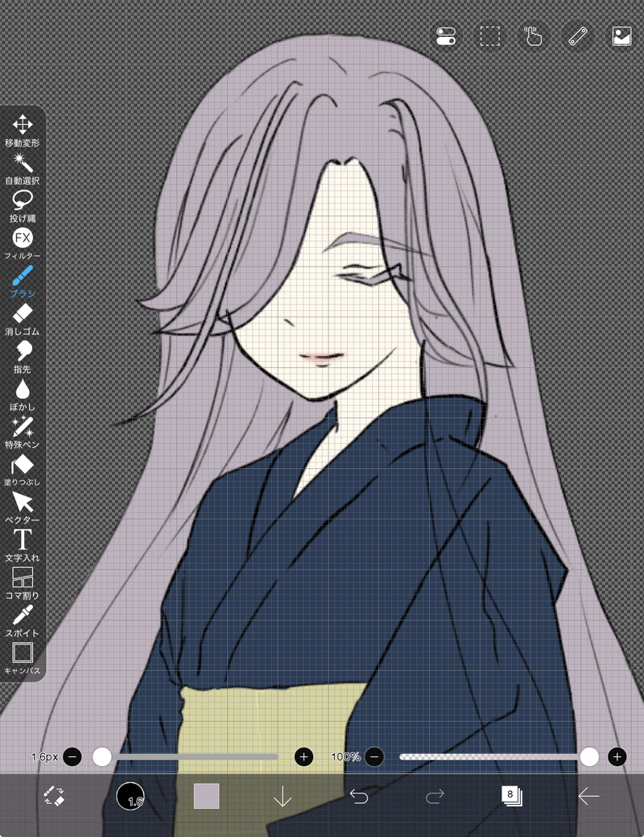This screenshot has height=837, width=644.
Task: Open the view settings toggle switches icon
Action: (446, 36)
